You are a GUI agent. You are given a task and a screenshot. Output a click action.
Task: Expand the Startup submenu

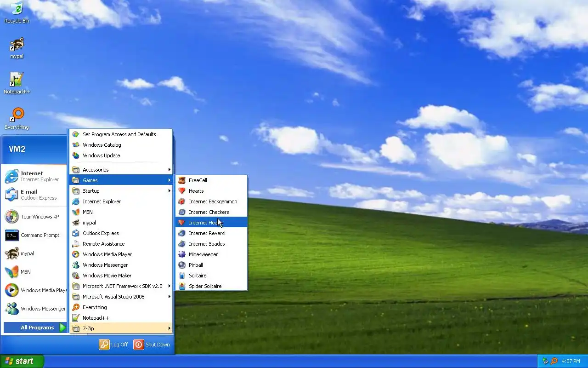121,191
